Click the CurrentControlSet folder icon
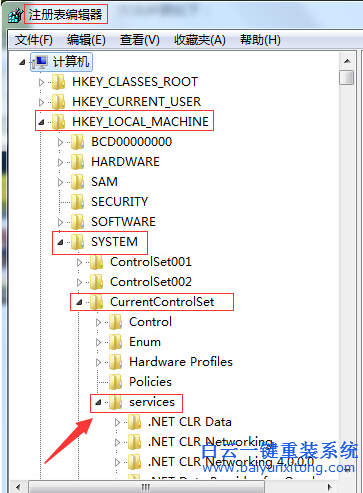Viewport: 363px width, 493px height. pyautogui.click(x=97, y=302)
